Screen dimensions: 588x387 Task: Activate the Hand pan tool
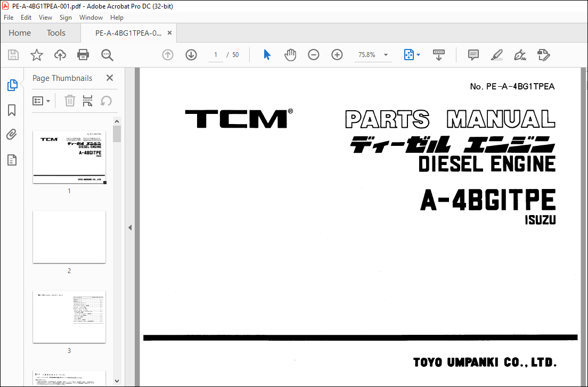click(x=290, y=55)
